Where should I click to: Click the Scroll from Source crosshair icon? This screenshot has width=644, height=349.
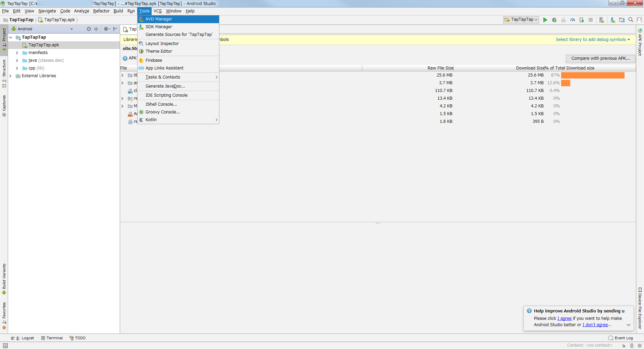(x=89, y=29)
